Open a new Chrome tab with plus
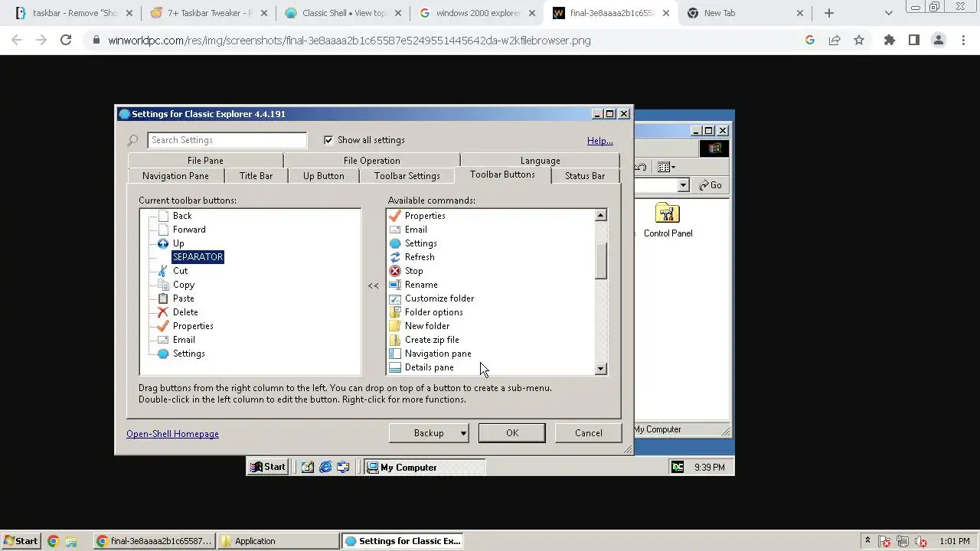The width and height of the screenshot is (980, 551). [x=829, y=13]
